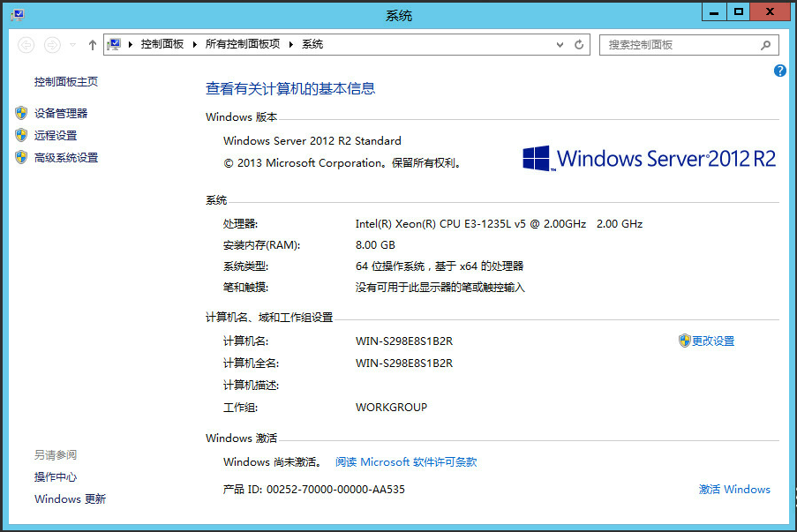This screenshot has height=532, width=797.
Task: Click the magnifier icon in the search box
Action: tap(764, 45)
